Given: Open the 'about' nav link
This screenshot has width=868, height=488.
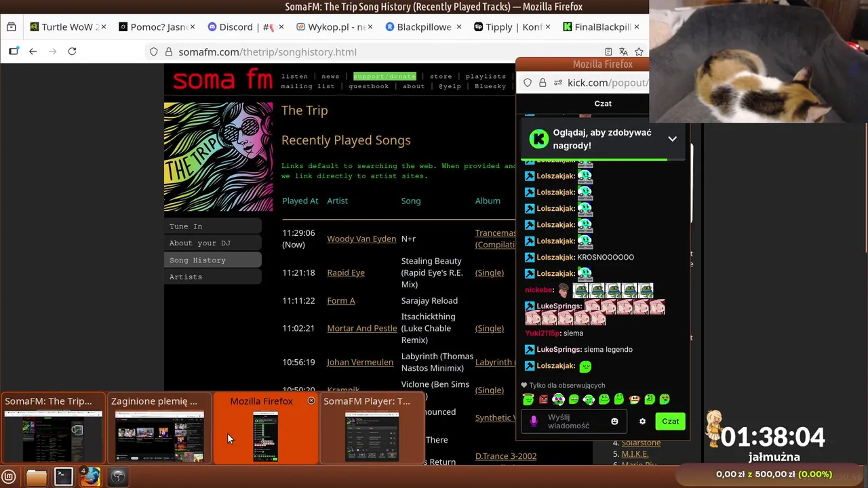Looking at the screenshot, I should tap(414, 86).
